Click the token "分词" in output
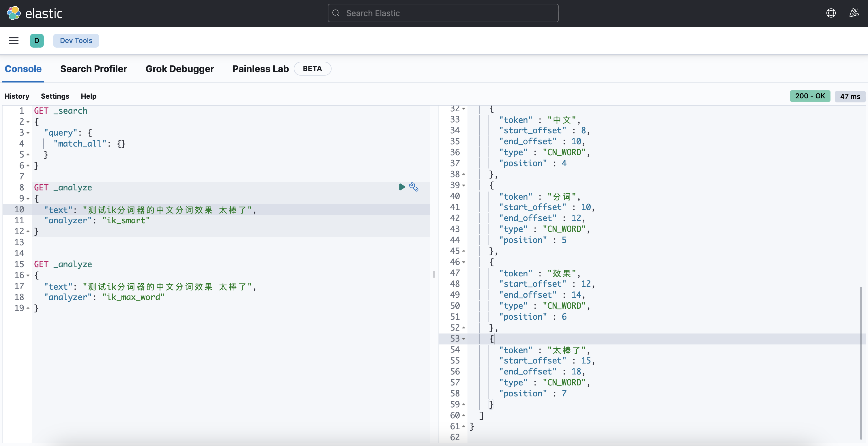868x446 pixels. tap(562, 197)
